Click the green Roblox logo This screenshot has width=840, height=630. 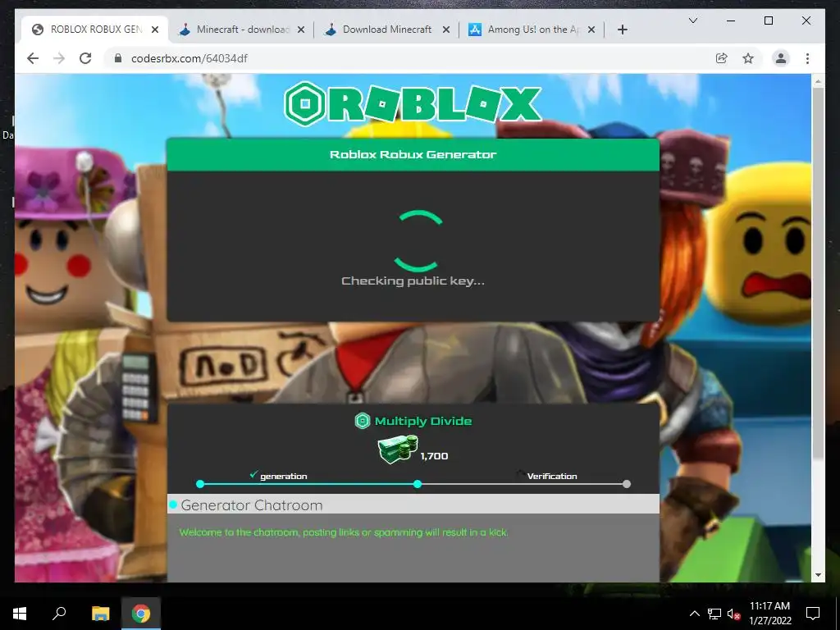[x=413, y=104]
